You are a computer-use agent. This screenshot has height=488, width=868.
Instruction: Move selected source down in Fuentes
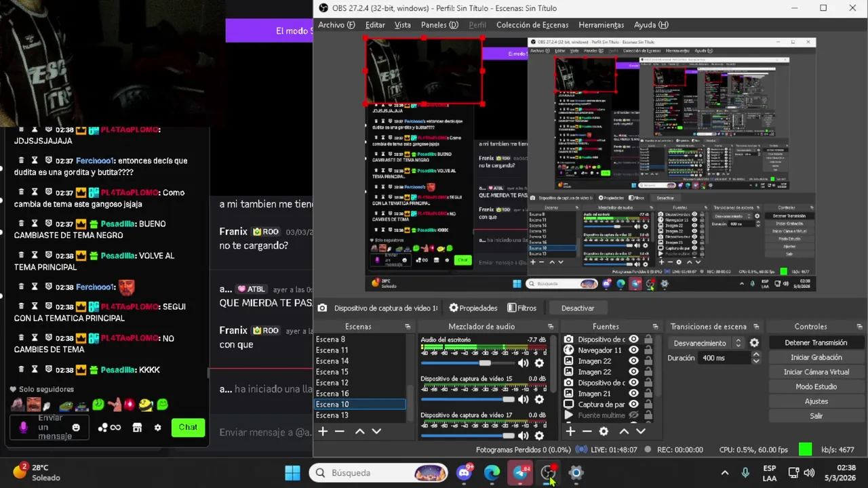coord(640,431)
